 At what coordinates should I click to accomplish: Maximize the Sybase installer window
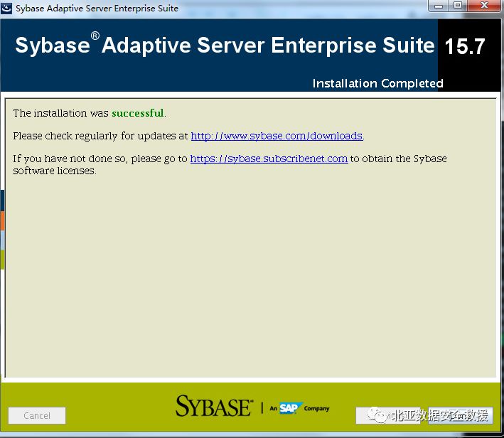pos(458,6)
